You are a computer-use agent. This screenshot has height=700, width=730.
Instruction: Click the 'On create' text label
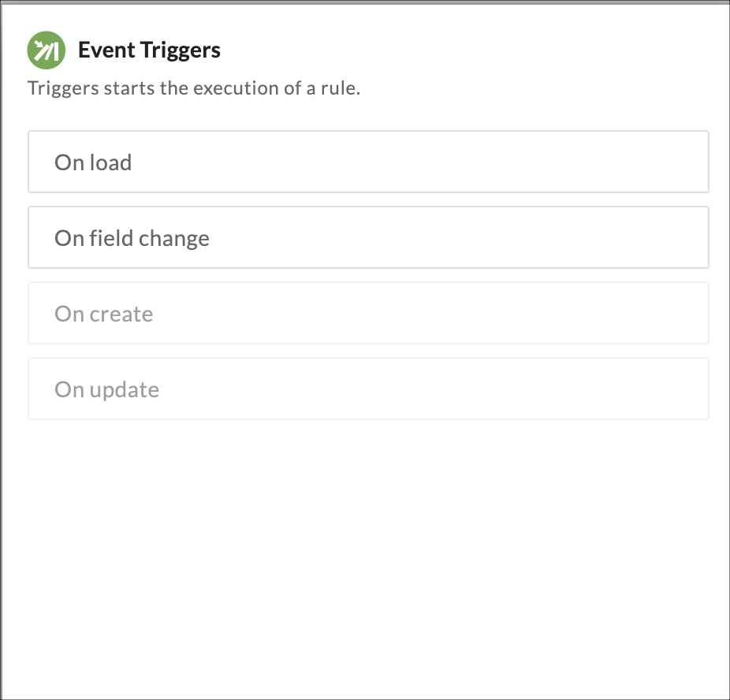tap(103, 314)
